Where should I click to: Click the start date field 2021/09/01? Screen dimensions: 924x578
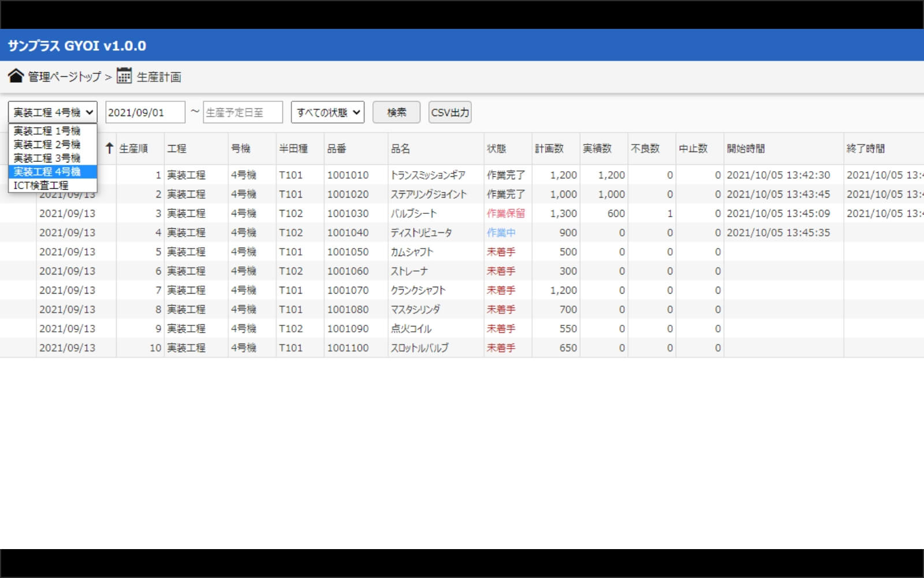[145, 112]
